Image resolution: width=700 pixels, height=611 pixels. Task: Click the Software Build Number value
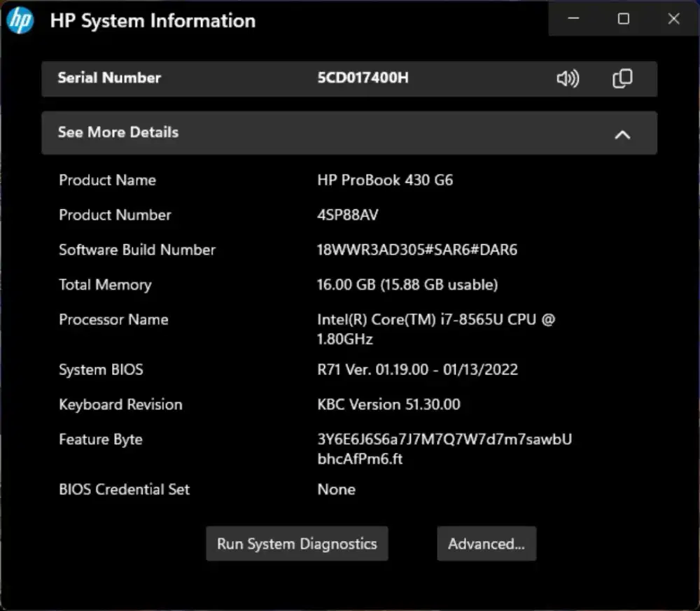[417, 249]
